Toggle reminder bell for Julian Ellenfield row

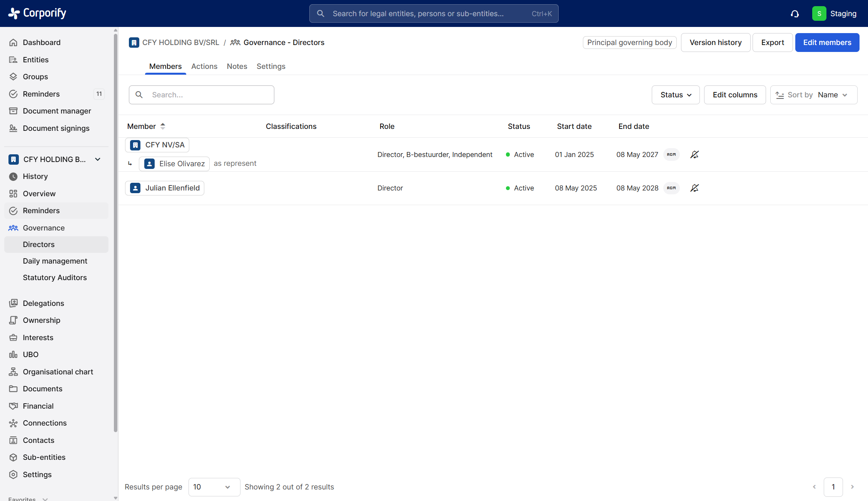pos(694,188)
